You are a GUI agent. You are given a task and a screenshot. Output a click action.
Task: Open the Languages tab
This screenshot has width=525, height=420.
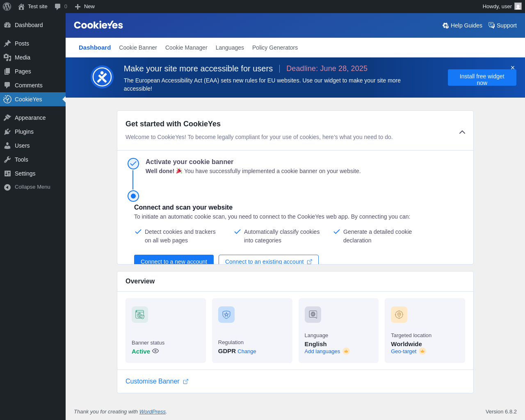pyautogui.click(x=230, y=48)
